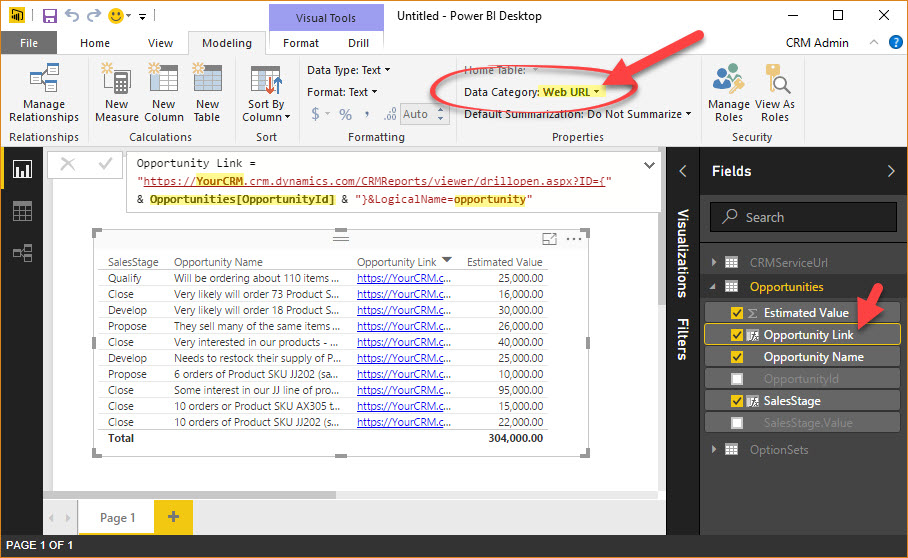Switch to the Format tab
This screenshot has height=558, width=908.
coord(301,43)
